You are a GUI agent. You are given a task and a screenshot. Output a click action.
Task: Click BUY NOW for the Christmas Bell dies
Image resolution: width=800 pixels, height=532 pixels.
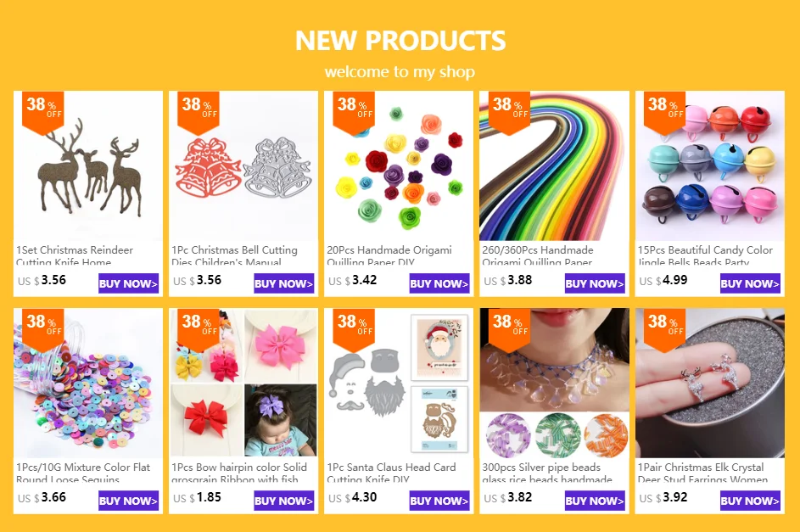pos(284,283)
